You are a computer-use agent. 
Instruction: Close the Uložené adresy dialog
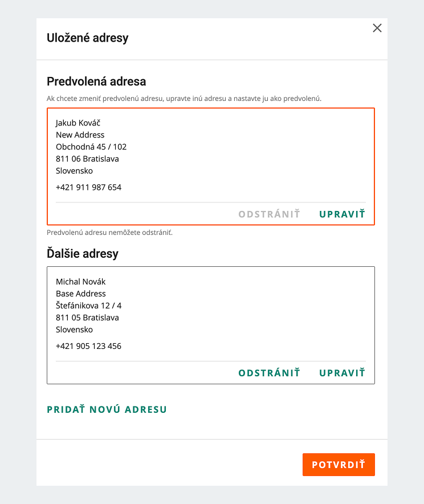tap(377, 28)
